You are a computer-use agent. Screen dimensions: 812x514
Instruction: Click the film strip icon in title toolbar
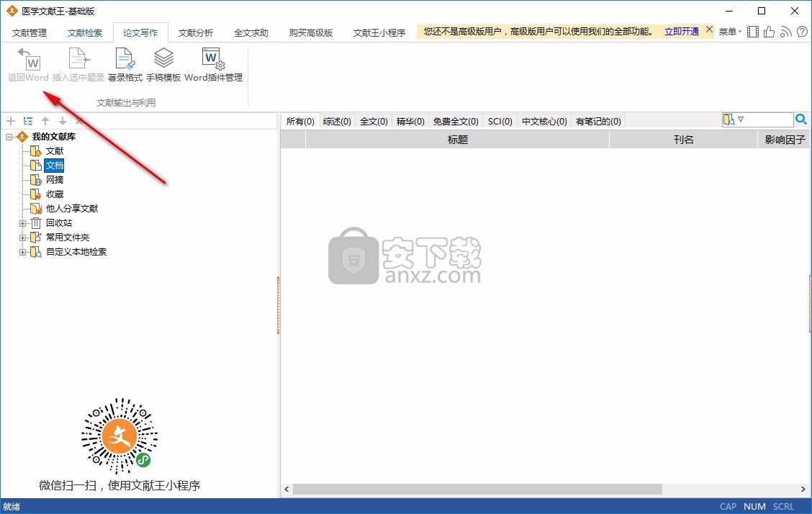click(753, 32)
